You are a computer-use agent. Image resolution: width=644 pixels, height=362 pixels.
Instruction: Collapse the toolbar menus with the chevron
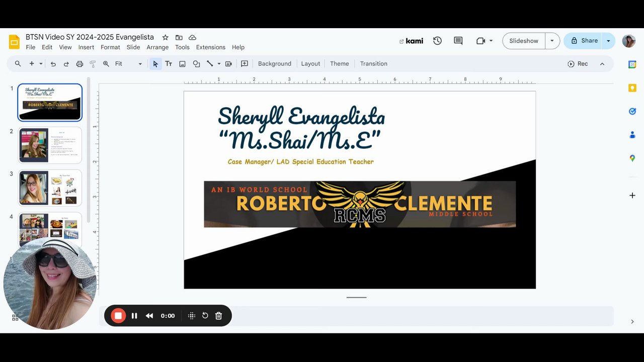coord(602,64)
